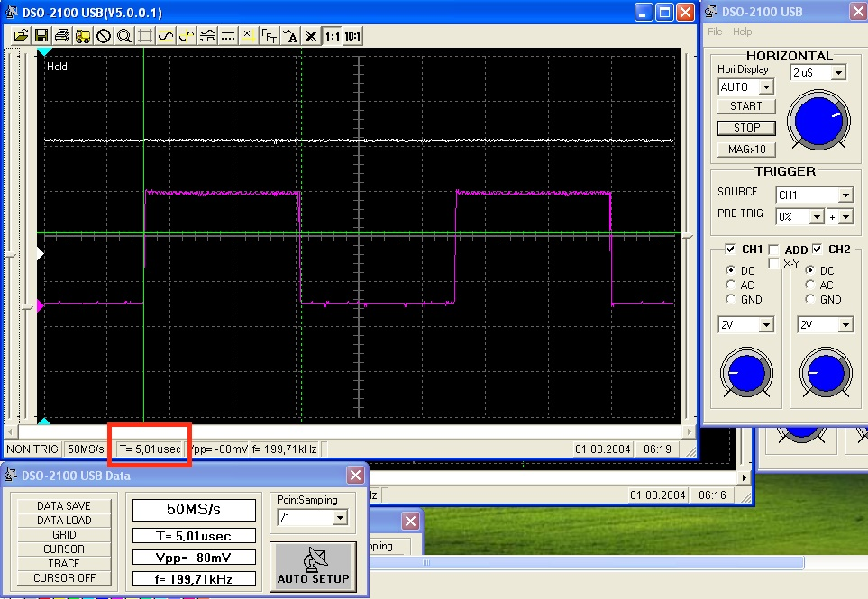Select GND coupling for CH1

(731, 299)
